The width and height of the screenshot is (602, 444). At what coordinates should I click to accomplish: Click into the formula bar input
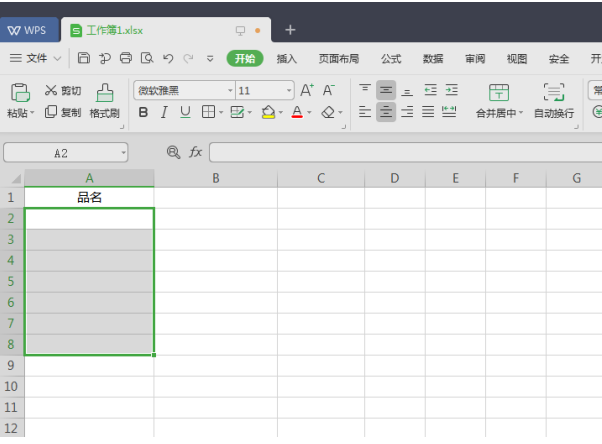pyautogui.click(x=405, y=152)
